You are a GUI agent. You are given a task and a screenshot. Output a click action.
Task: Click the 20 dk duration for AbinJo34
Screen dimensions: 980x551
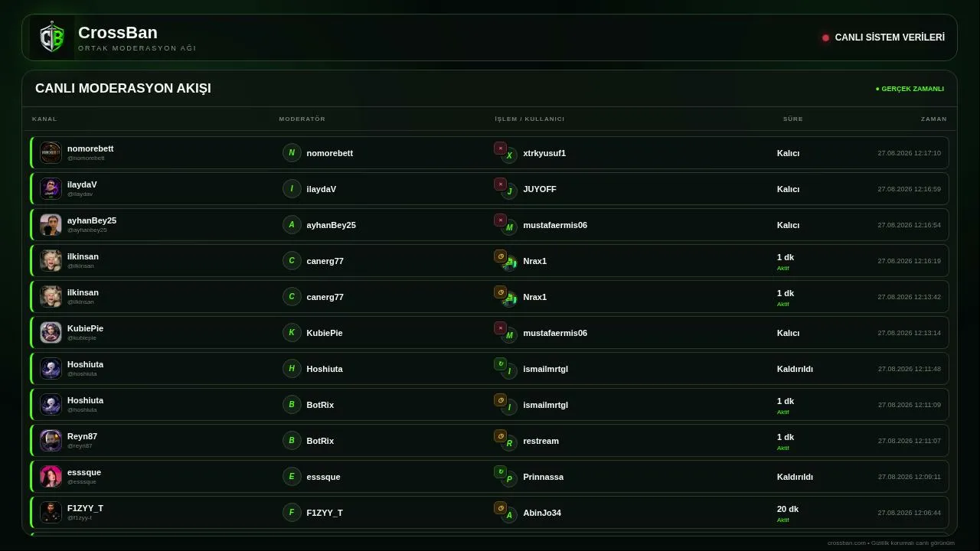788,509
